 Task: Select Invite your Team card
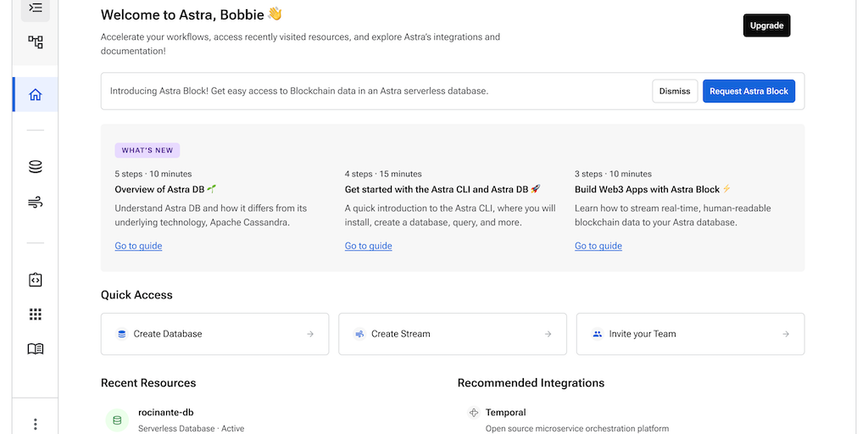coord(690,334)
